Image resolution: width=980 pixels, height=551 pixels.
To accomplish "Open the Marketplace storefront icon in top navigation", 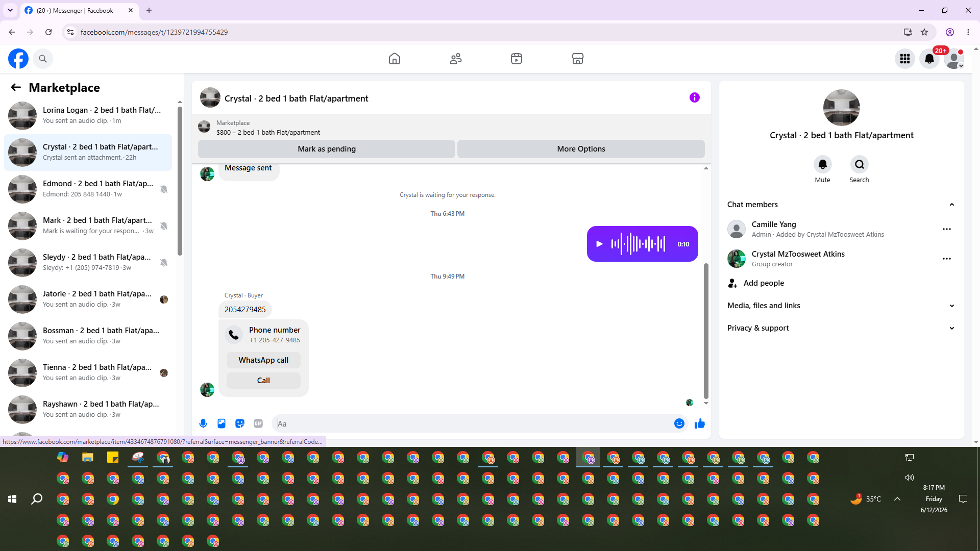I will (x=578, y=59).
